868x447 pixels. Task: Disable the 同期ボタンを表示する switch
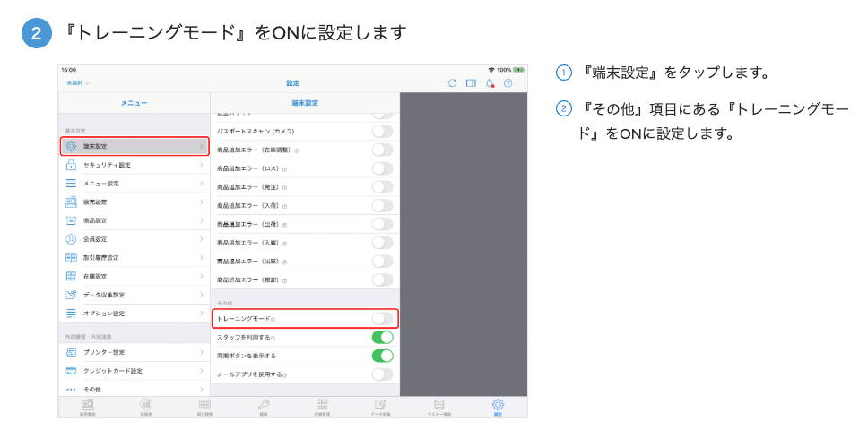point(382,356)
